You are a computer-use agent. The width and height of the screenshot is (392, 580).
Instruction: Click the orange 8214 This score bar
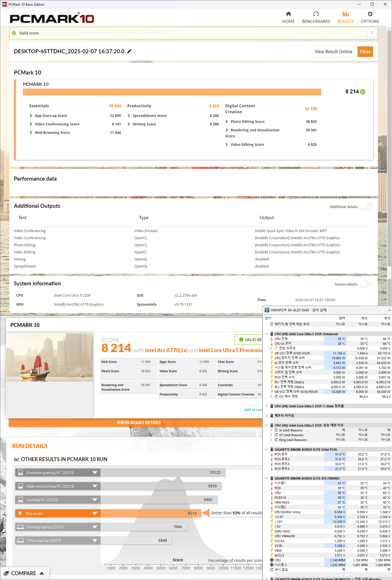[x=151, y=513]
